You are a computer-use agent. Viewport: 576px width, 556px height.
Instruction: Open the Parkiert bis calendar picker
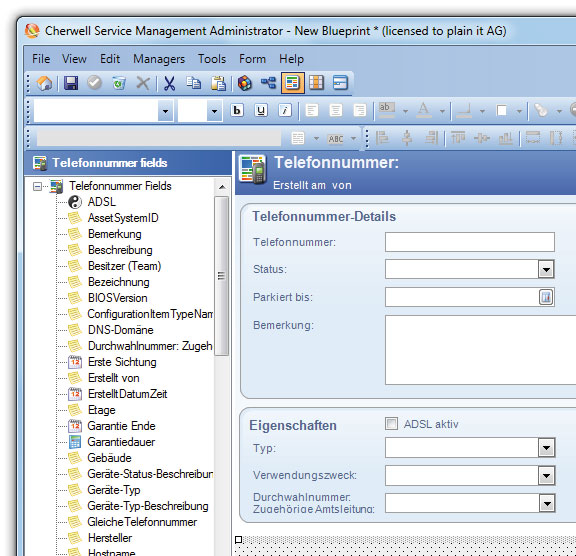[x=546, y=297]
